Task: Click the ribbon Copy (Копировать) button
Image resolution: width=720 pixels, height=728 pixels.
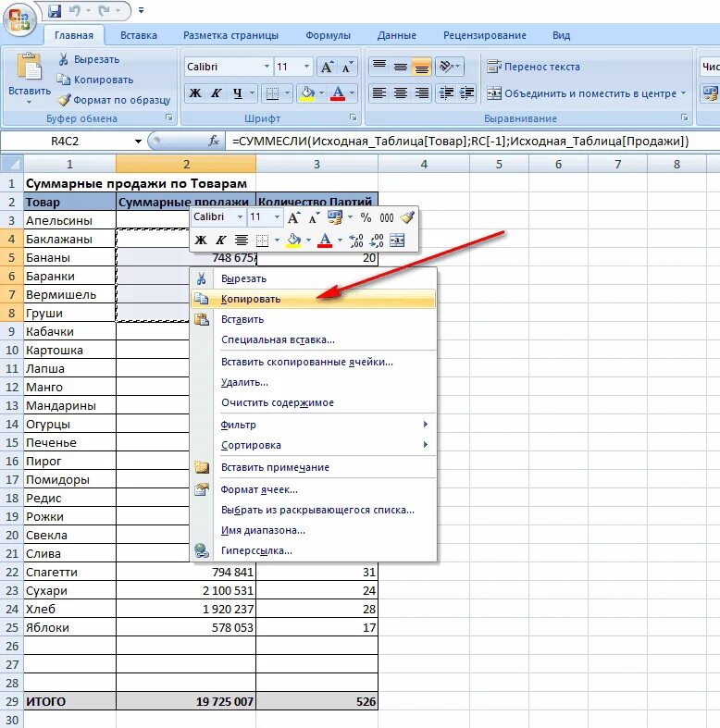Action: (94, 80)
